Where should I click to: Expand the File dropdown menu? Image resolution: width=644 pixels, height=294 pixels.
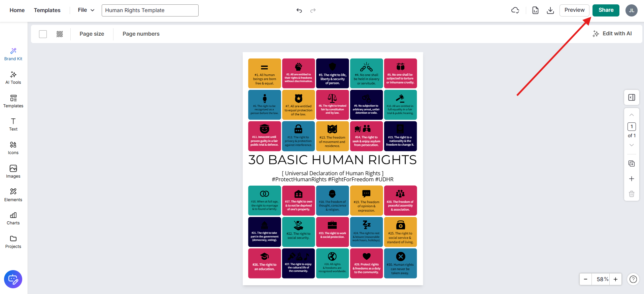tap(86, 10)
